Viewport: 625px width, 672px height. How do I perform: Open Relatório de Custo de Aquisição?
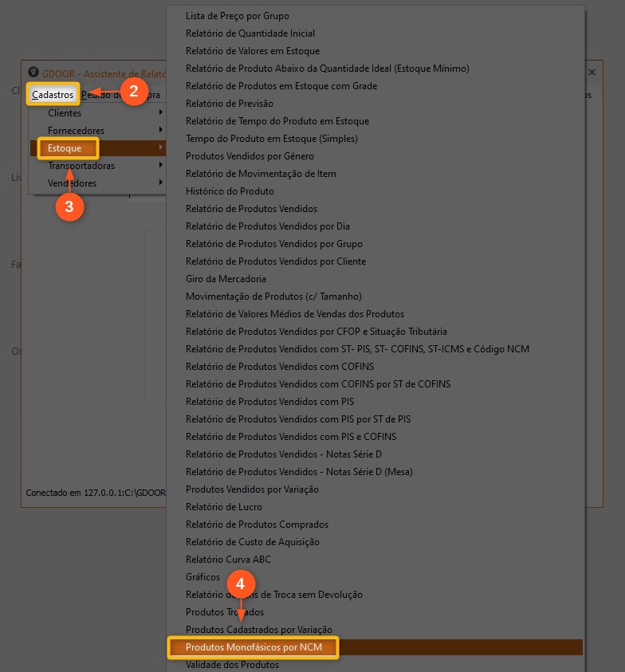pyautogui.click(x=252, y=542)
